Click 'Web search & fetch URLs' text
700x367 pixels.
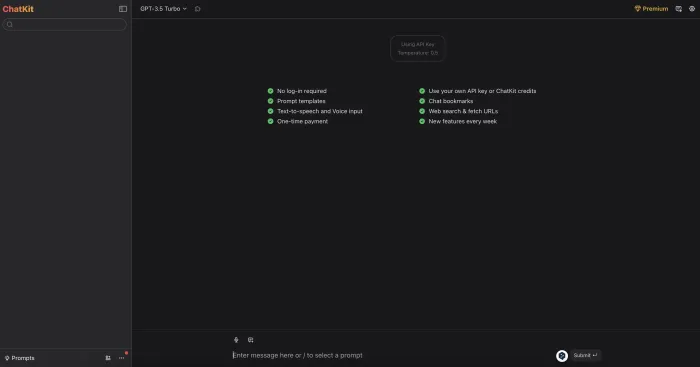pyautogui.click(x=463, y=111)
